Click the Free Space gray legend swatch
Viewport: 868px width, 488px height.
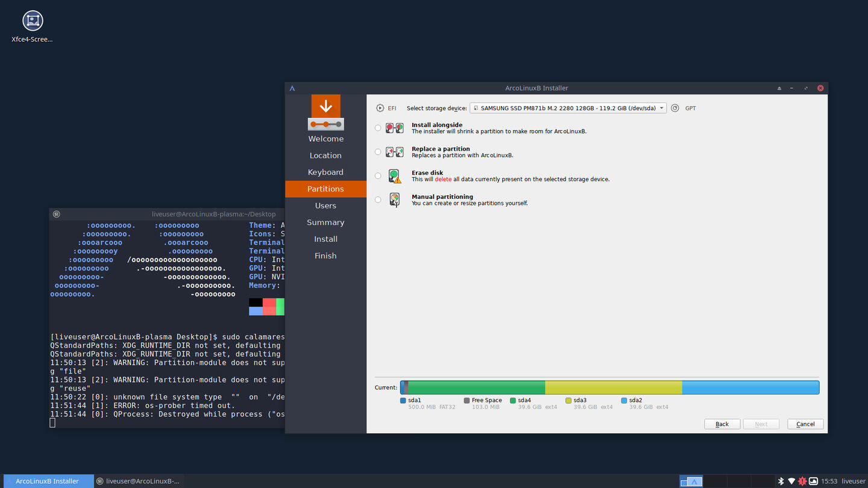(x=467, y=400)
